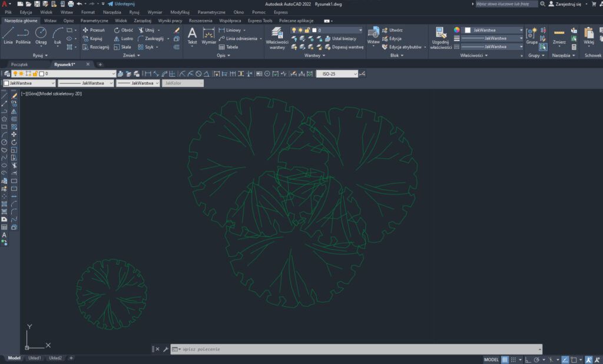This screenshot has height=364, width=603.
Task: Click the command line input field
Action: [x=353, y=349]
